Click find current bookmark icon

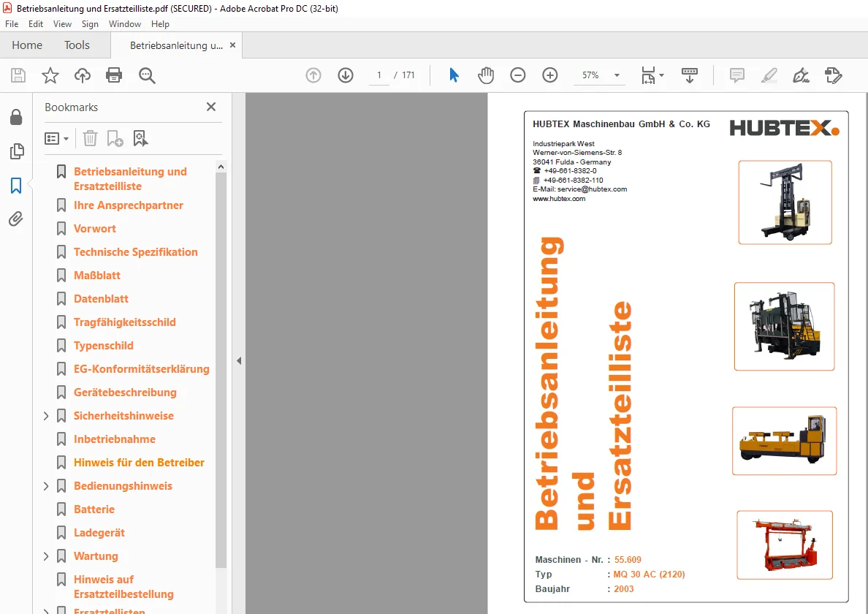tap(140, 138)
